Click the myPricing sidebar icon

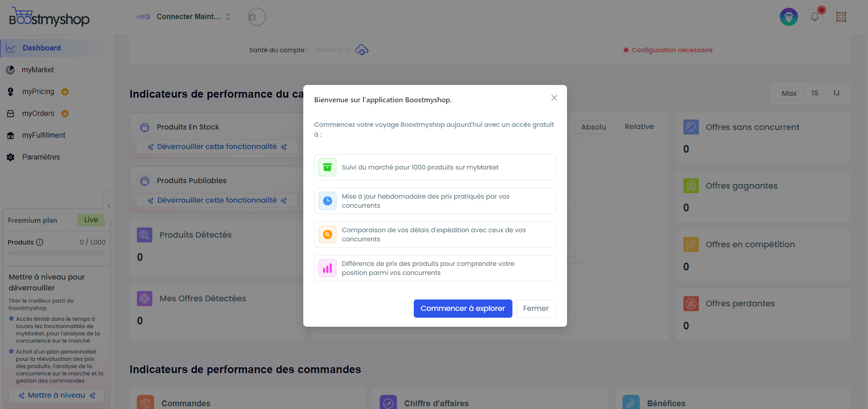tap(10, 92)
